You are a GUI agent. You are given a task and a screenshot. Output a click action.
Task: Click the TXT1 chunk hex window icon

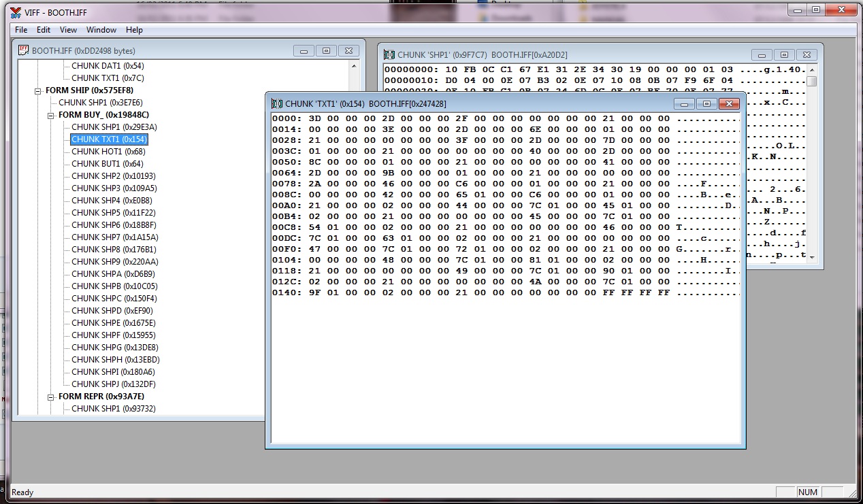276,103
